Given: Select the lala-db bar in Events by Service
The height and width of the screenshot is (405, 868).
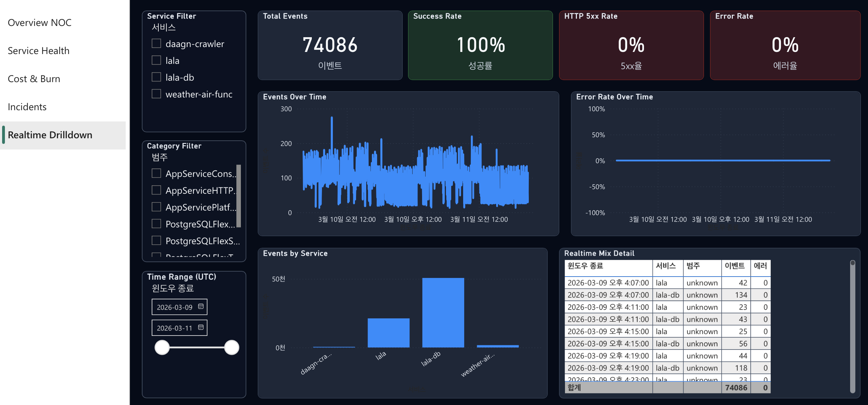Looking at the screenshot, I should [443, 312].
